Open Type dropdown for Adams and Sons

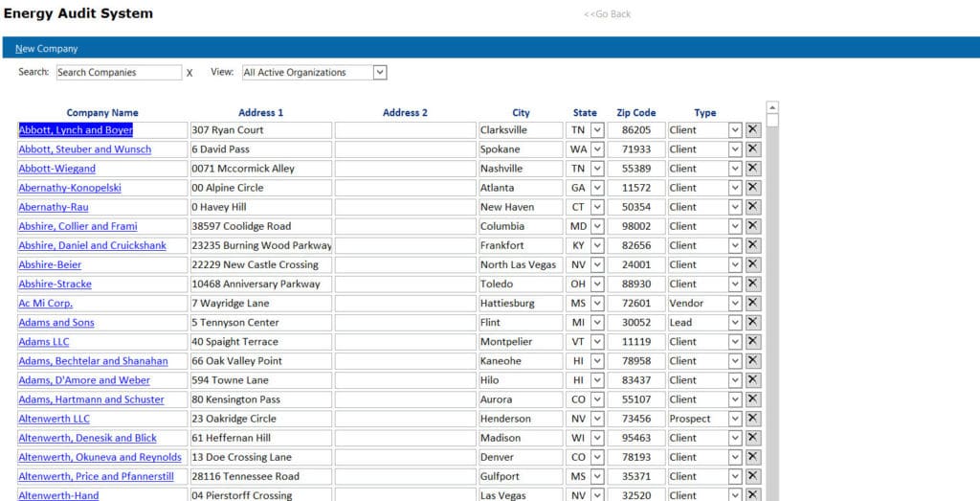736,323
